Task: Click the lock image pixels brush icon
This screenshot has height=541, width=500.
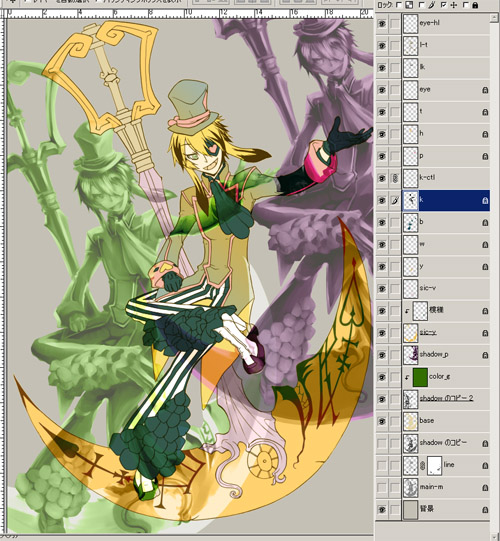Action: (431, 5)
